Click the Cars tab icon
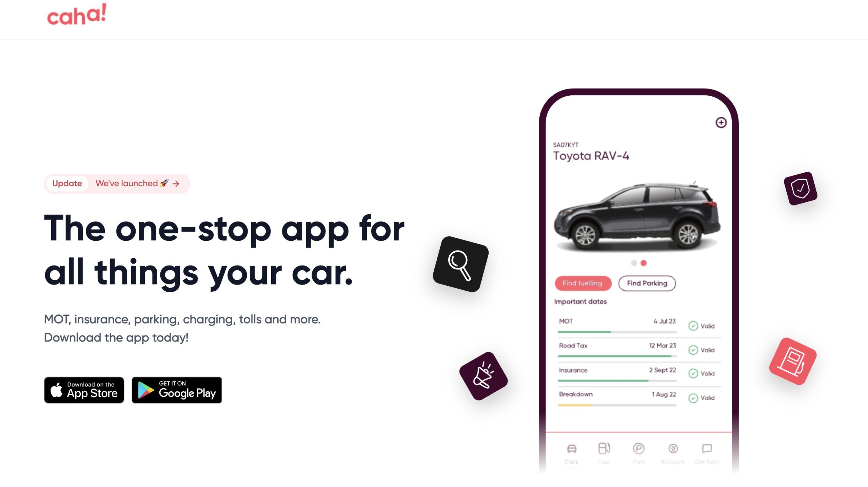This screenshot has width=868, height=487. point(571,448)
